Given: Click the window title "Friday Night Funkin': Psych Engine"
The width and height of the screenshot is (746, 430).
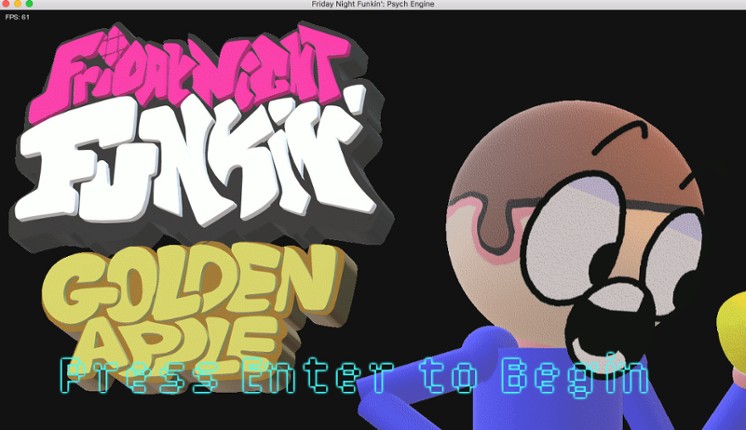Looking at the screenshot, I should click(373, 4).
